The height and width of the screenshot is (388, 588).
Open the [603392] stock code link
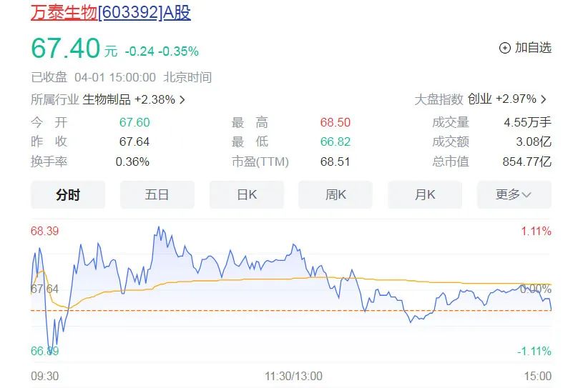tap(130, 12)
